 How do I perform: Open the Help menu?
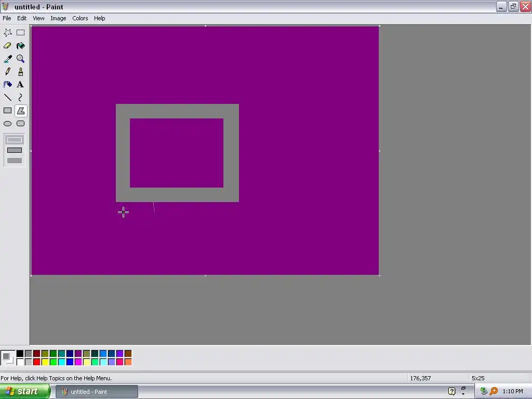99,18
